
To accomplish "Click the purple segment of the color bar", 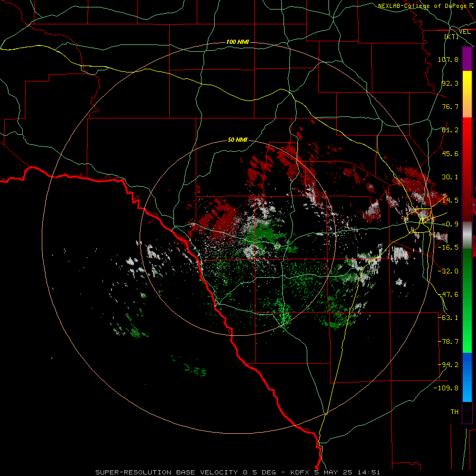I will coord(467,59).
